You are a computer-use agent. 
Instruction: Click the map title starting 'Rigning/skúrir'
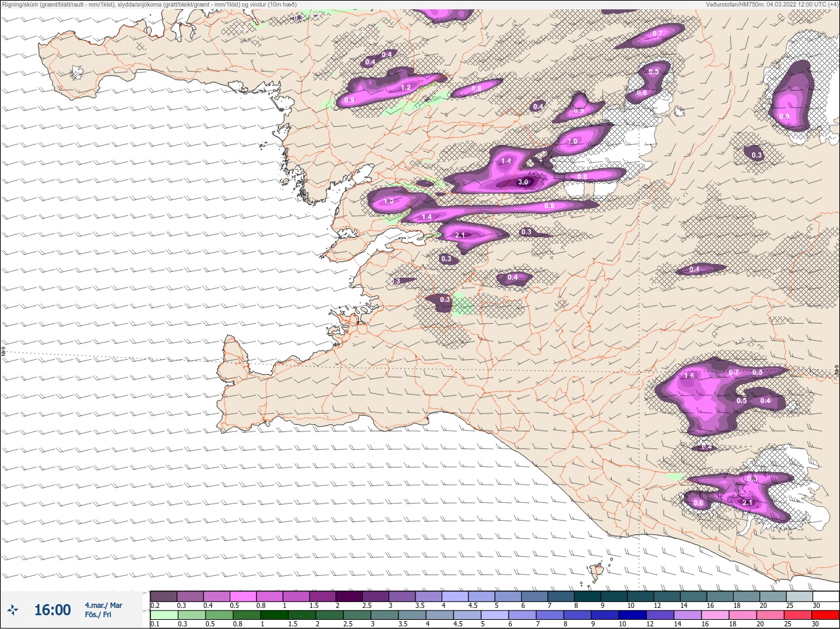tap(150, 5)
